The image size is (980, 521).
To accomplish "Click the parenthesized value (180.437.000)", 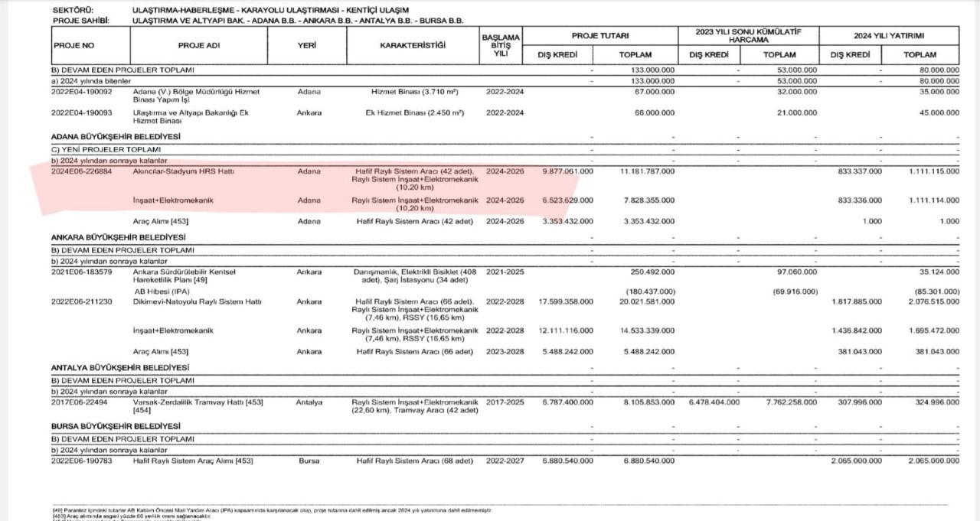I will tap(650, 291).
